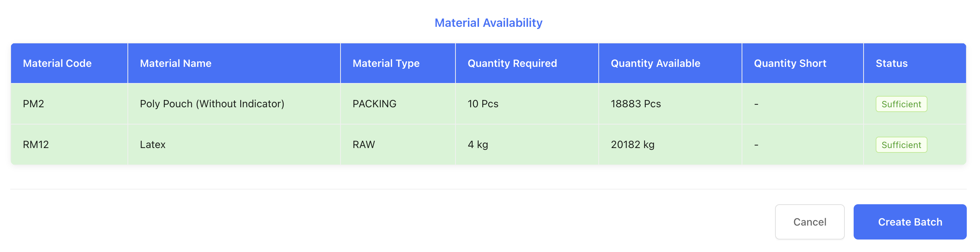Click the Quantity Short column header
Viewport: 980px width, 252px height.
[790, 63]
